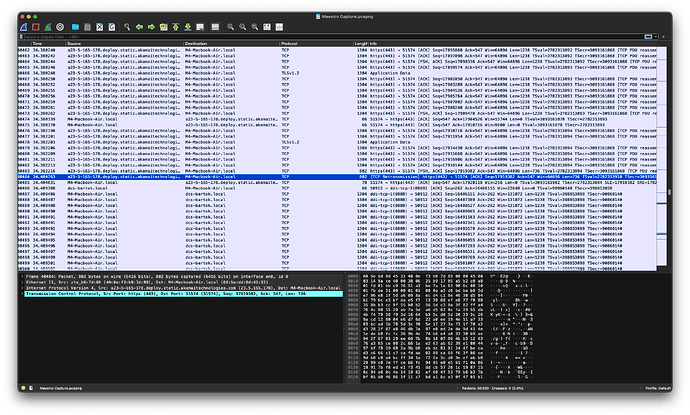Open Go to specified packet toolbar icon
The width and height of the screenshot is (690, 415).
tap(163, 27)
